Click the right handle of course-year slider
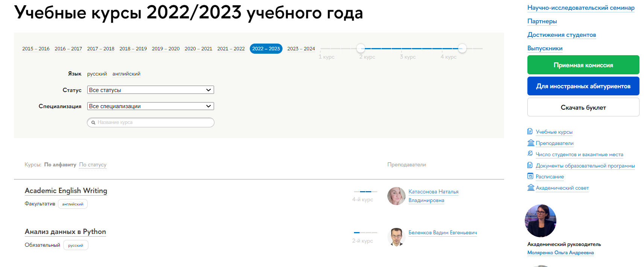Screen dimensions: 644x267 point(462,48)
